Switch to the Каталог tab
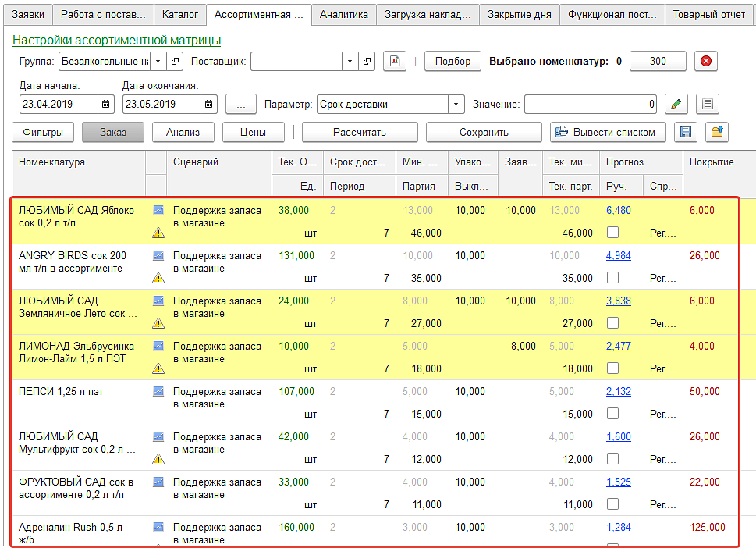Image resolution: width=756 pixels, height=548 pixels. [180, 15]
